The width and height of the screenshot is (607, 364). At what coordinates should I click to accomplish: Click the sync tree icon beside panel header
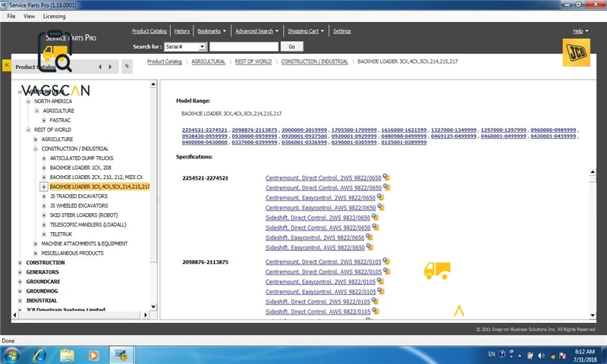(127, 66)
